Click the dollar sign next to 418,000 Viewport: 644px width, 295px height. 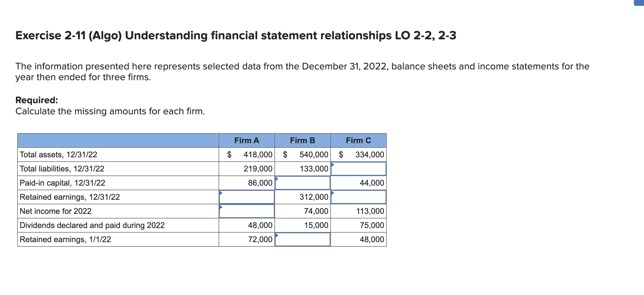tap(229, 155)
